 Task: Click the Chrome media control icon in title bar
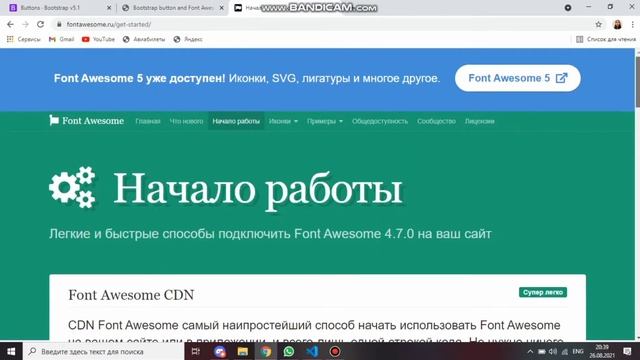click(x=568, y=8)
